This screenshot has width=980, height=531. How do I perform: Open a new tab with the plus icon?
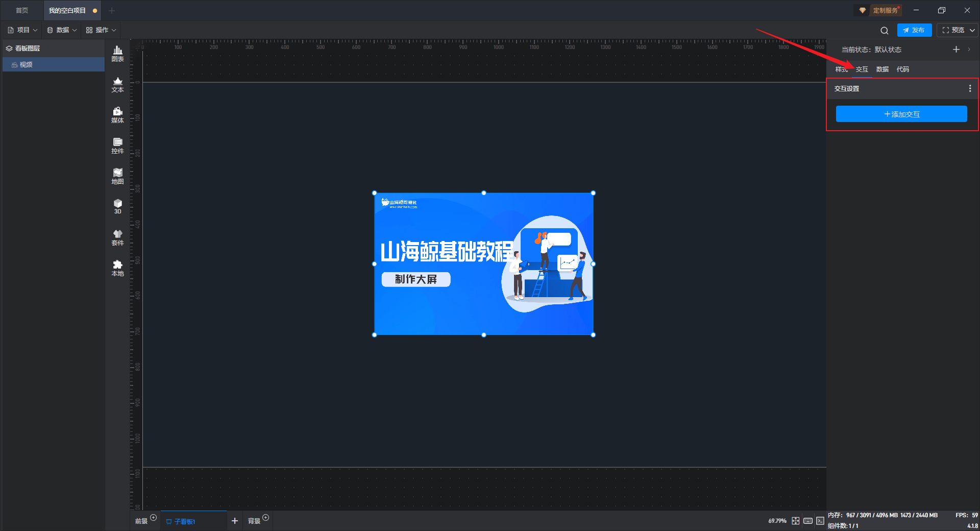pos(112,11)
